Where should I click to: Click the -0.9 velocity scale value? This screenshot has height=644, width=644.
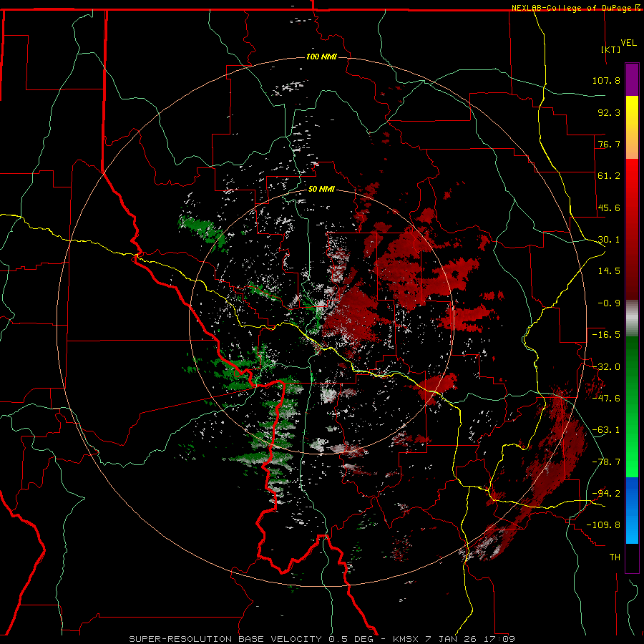(x=609, y=303)
